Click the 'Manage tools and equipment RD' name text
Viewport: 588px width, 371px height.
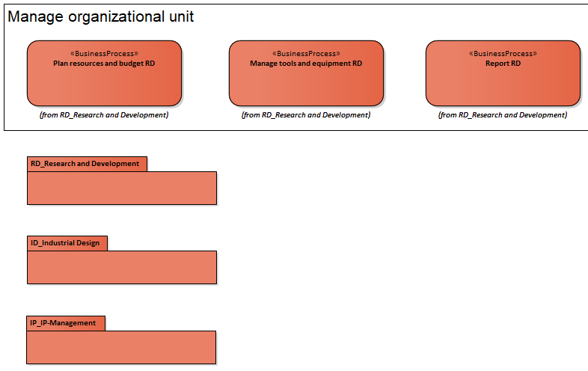[306, 64]
